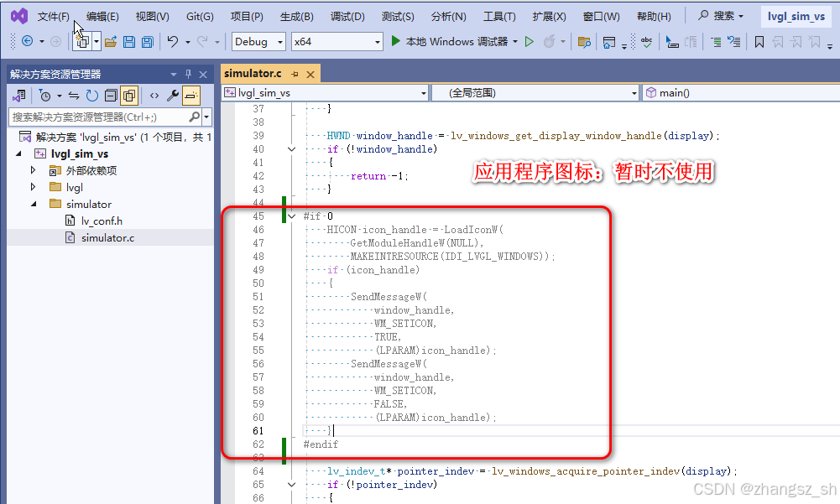Open Solution Explorer search options dropdown
This screenshot has height=504, width=840.
point(206,117)
